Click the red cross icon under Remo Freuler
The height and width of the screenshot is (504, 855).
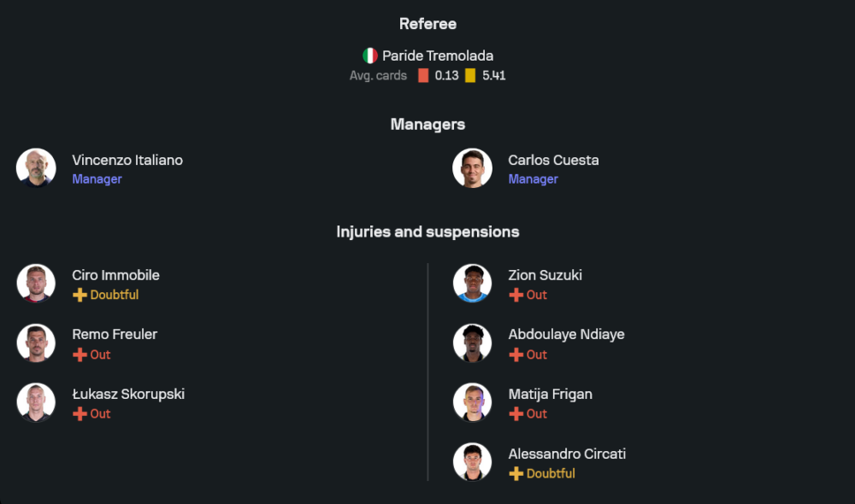pyautogui.click(x=80, y=355)
